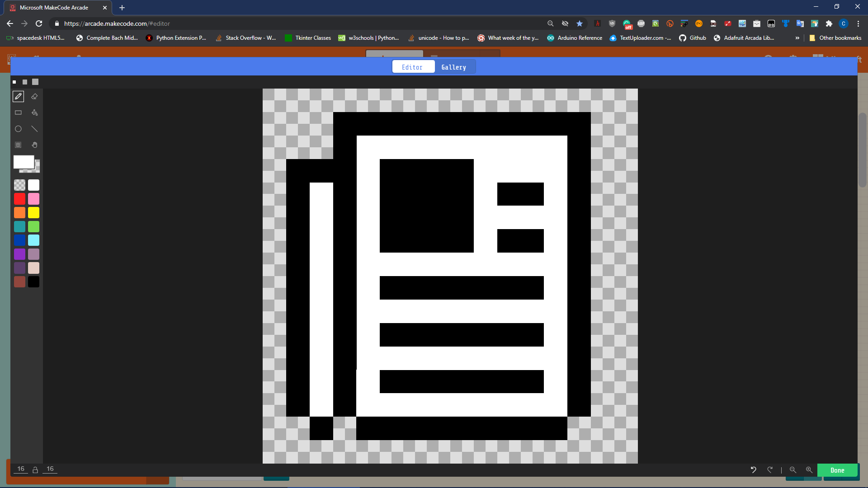Select the pencil drawing tool

pos(18,96)
